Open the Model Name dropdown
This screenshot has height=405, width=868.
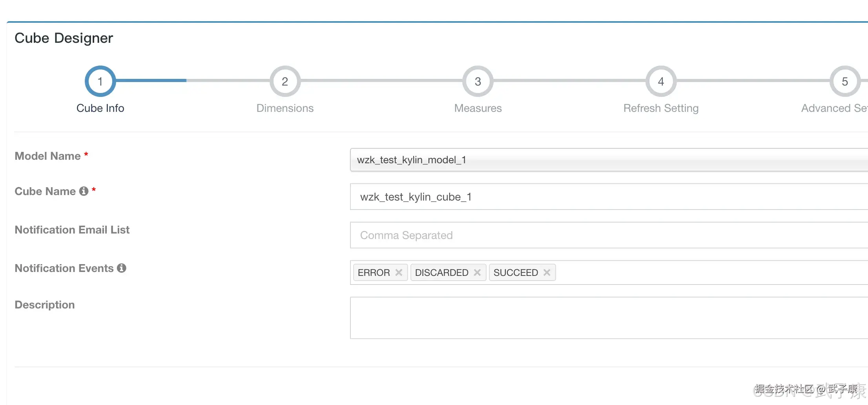coord(608,160)
